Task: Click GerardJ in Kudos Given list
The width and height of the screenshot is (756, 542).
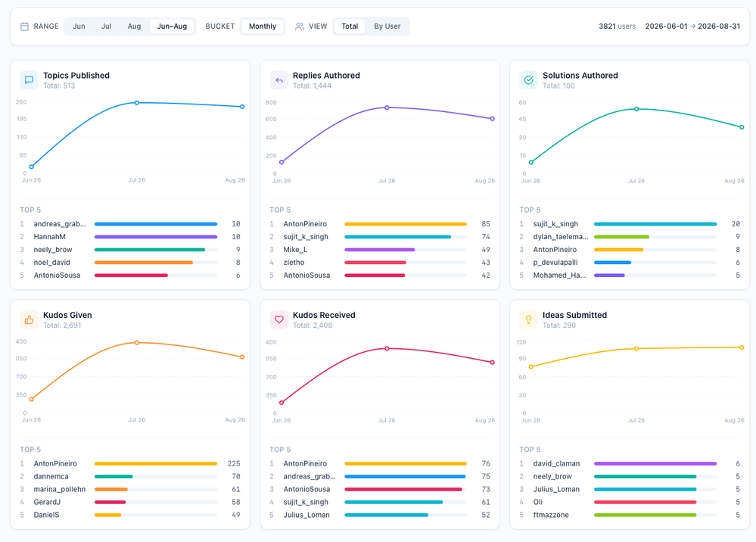Action: tap(47, 502)
